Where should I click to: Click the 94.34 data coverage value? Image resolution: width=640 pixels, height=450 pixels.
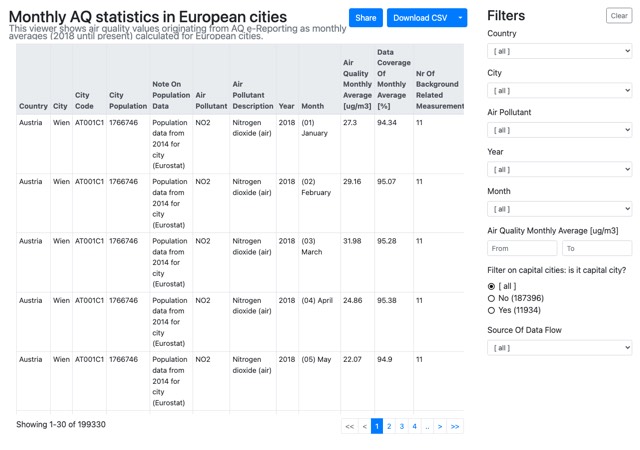387,123
